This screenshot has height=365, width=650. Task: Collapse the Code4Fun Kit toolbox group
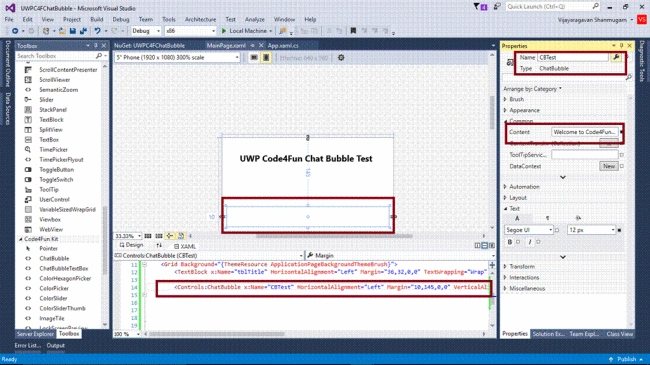(20, 239)
